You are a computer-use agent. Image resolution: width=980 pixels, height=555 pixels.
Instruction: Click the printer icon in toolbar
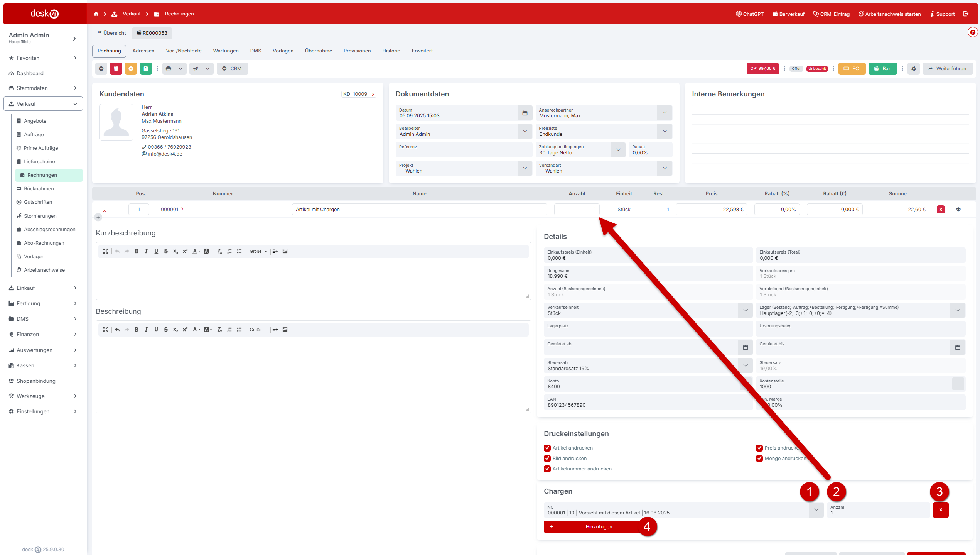click(x=169, y=69)
